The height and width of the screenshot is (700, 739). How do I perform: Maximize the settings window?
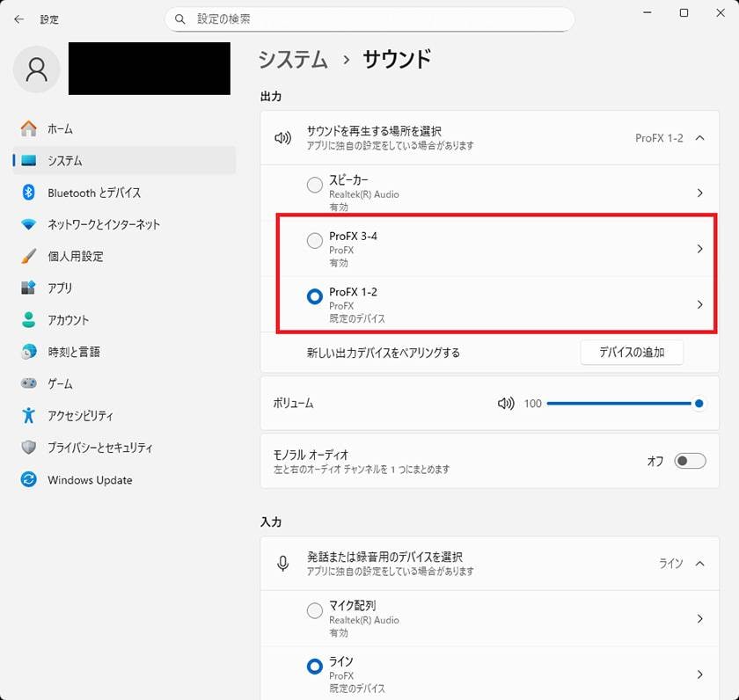[x=684, y=12]
